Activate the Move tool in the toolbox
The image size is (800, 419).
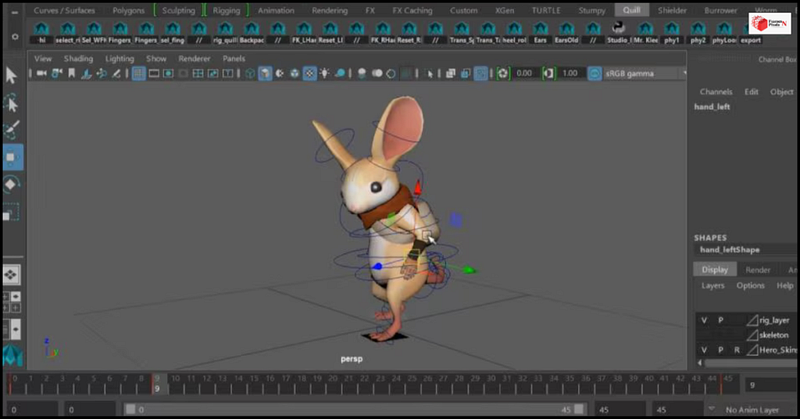pyautogui.click(x=12, y=157)
